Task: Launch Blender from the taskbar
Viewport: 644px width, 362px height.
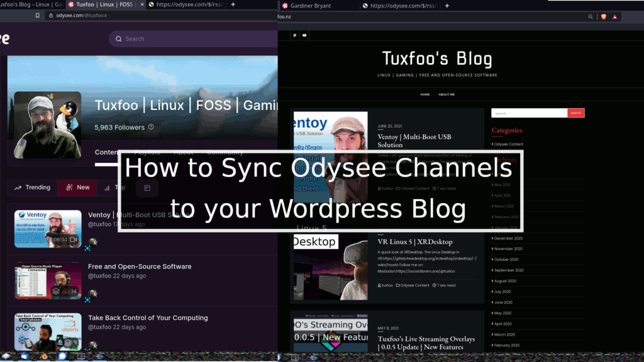Action: pos(43,356)
